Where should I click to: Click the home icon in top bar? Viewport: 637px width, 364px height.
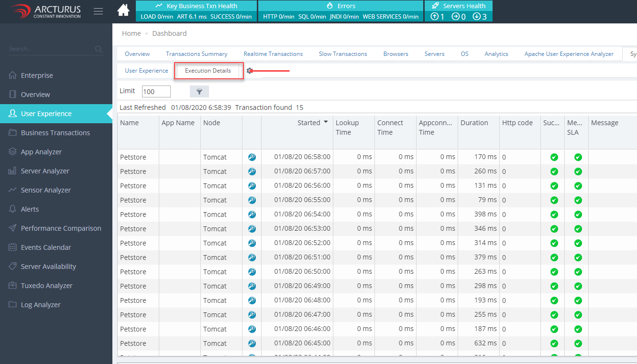point(123,11)
